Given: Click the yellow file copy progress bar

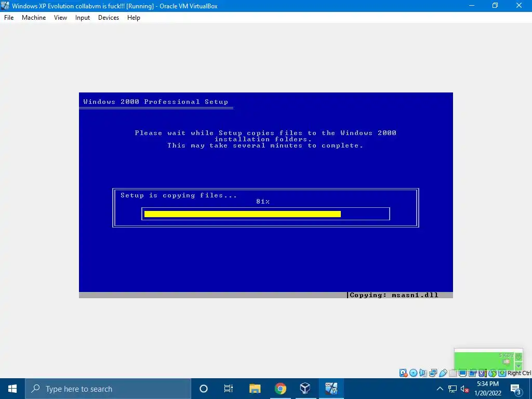Looking at the screenshot, I should click(x=243, y=214).
